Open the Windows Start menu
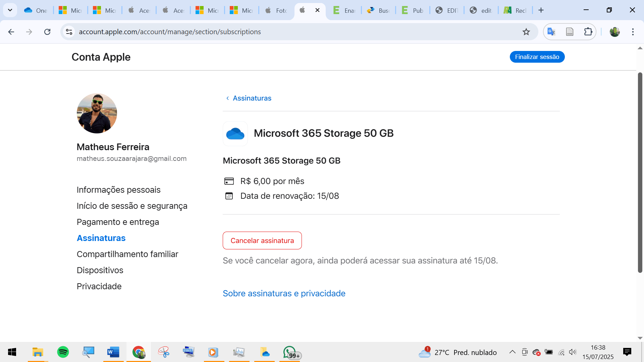 pyautogui.click(x=12, y=352)
